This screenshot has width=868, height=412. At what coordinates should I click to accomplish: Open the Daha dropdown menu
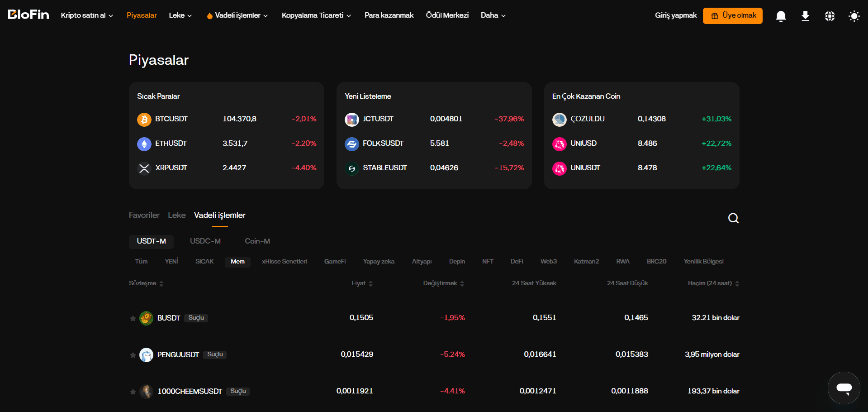point(493,15)
